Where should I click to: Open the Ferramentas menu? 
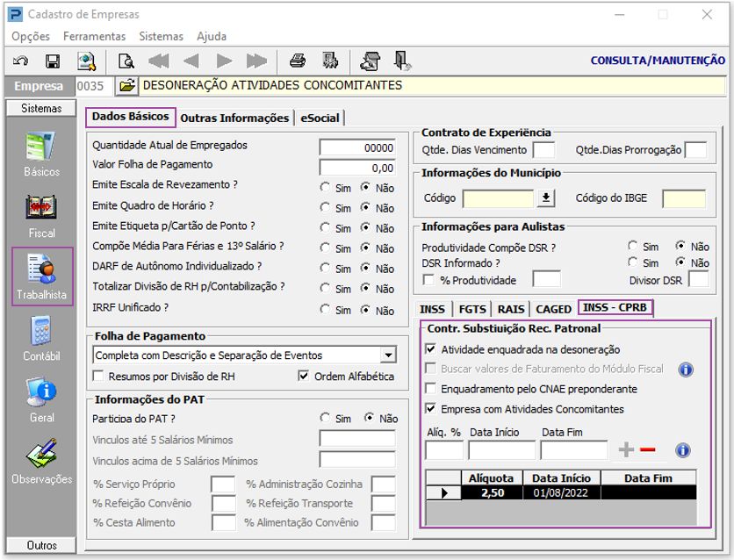[x=94, y=36]
